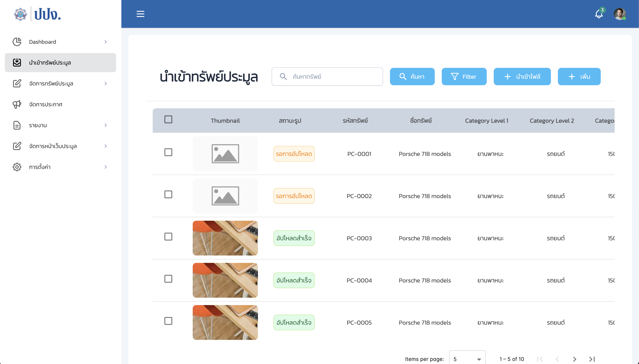Image resolution: width=639 pixels, height=364 pixels.
Task: Click the รายงาน document icon
Action: tap(17, 125)
